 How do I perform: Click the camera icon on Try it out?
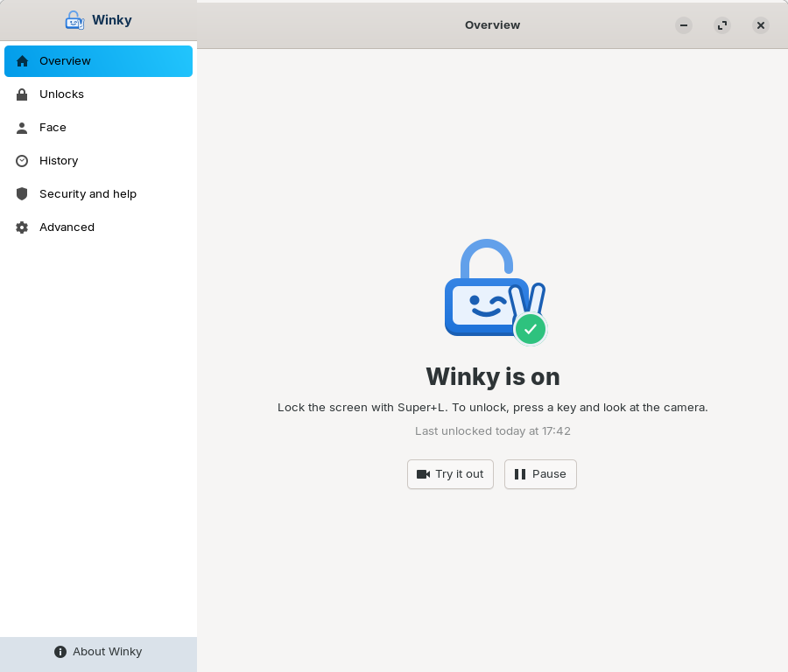pyautogui.click(x=423, y=474)
